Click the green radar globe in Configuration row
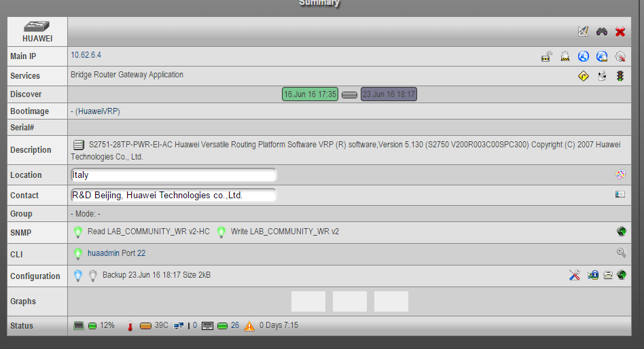The height and width of the screenshot is (349, 644). point(622,275)
